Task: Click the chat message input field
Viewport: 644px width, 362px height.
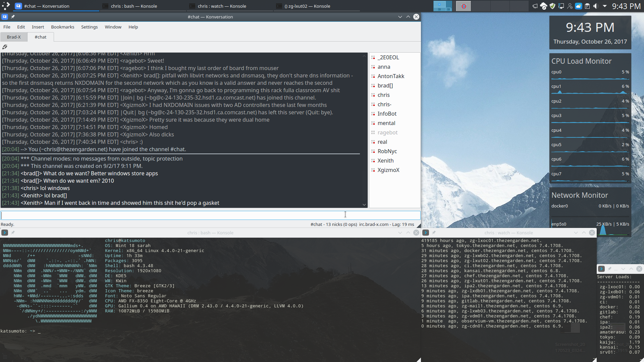Action: coord(210,215)
